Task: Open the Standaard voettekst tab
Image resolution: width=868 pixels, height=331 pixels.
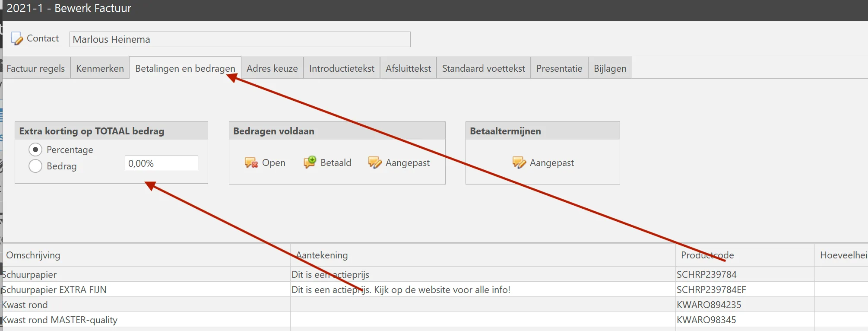Action: pyautogui.click(x=484, y=68)
